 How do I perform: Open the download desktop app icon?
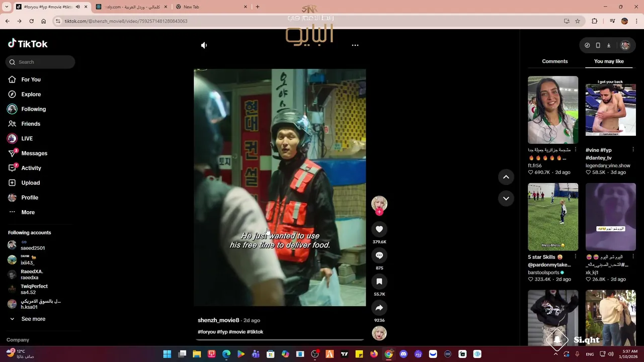point(608,45)
